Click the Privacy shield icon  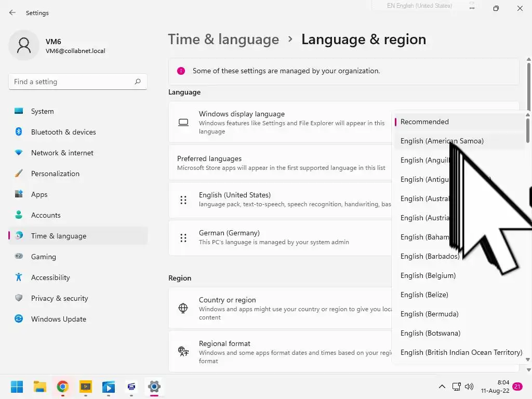[x=19, y=298]
